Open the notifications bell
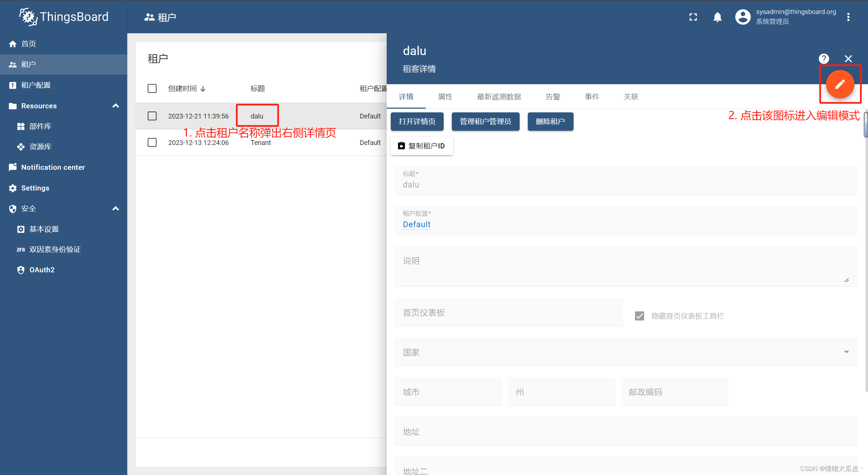Screen dimensions: 868x475 717,17
